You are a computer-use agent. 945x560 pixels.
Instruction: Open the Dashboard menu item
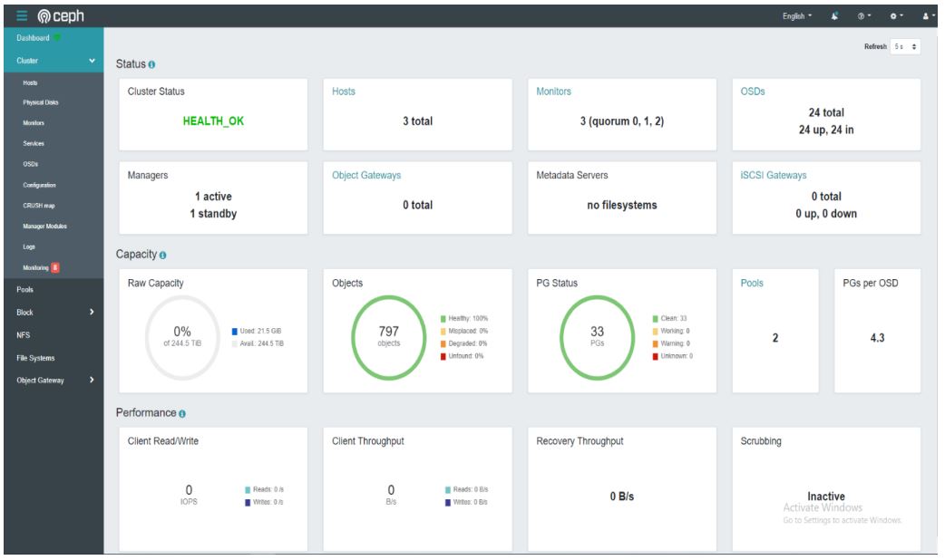33,40
